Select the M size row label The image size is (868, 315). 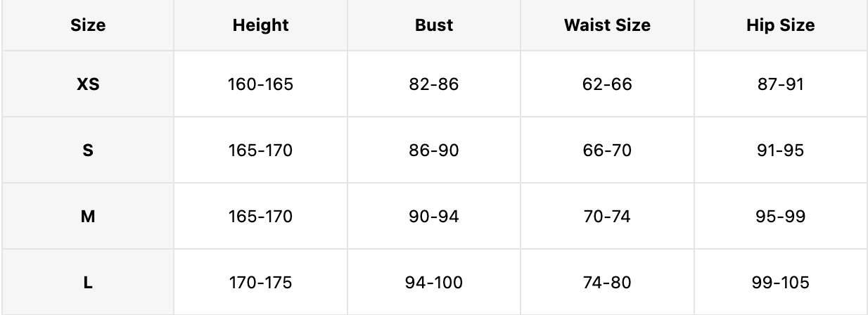coord(88,217)
